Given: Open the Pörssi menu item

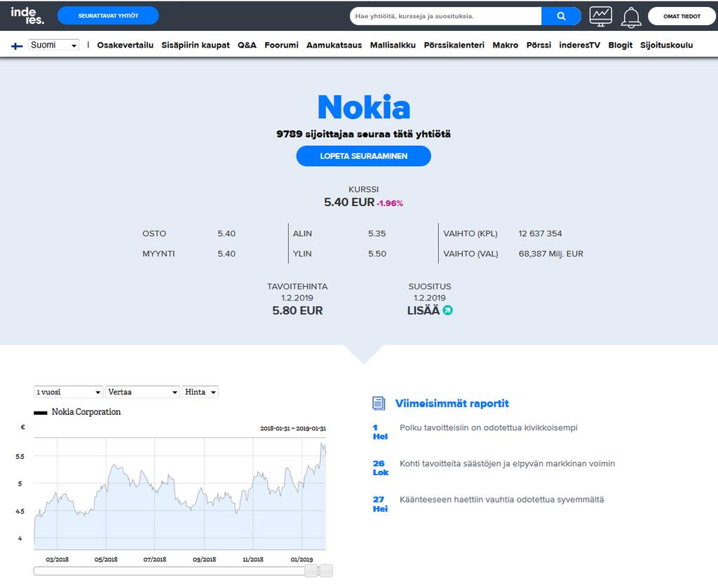Looking at the screenshot, I should point(538,45).
